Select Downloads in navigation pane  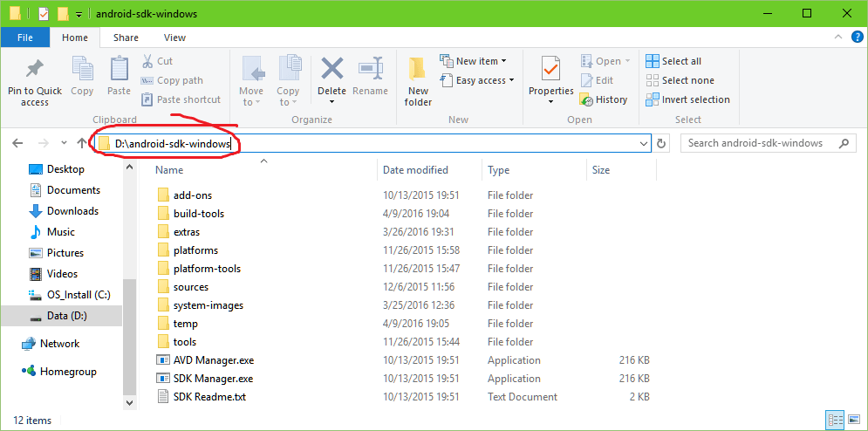(72, 211)
